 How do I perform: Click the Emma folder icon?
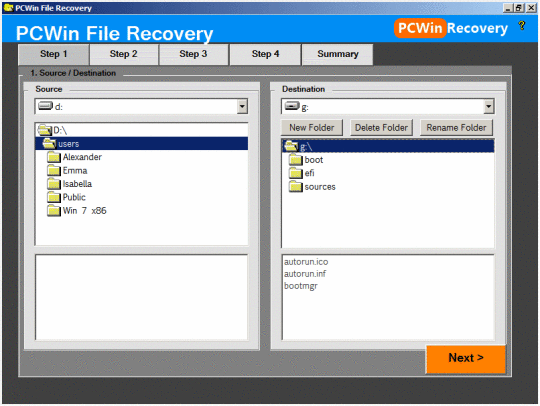(54, 170)
